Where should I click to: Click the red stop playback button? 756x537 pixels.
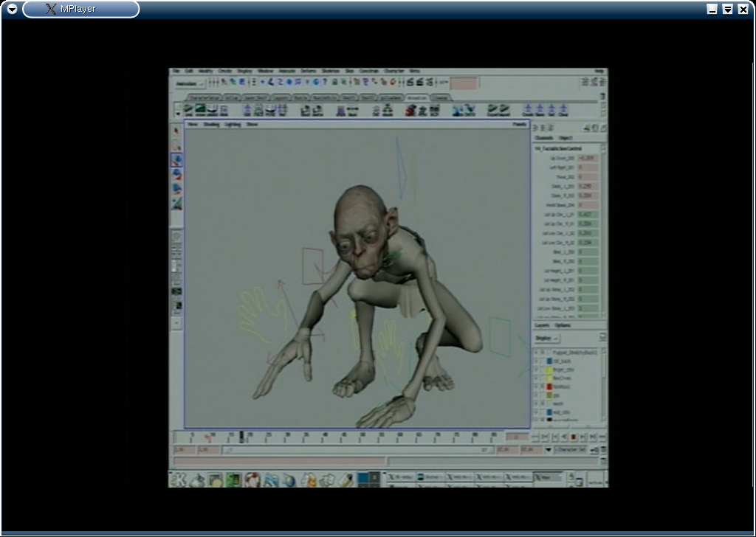pyautogui.click(x=574, y=437)
